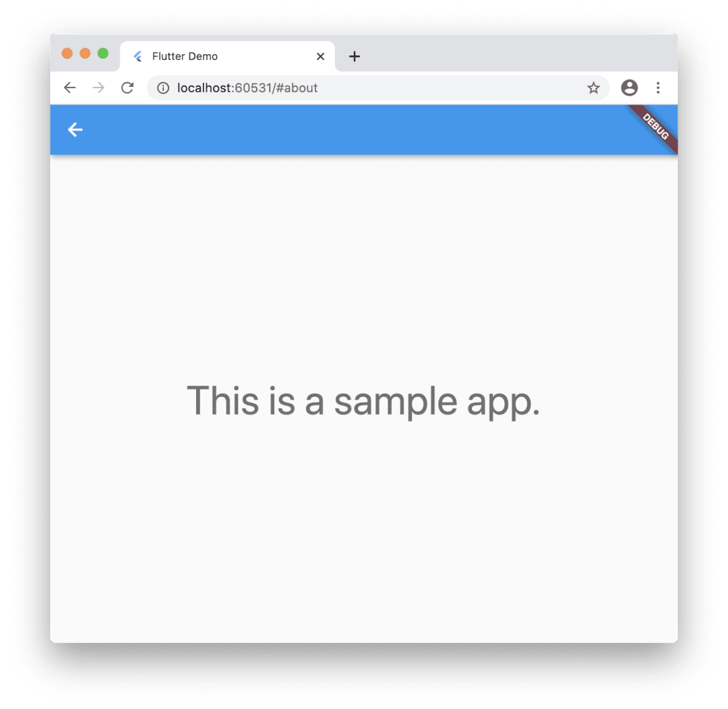The image size is (728, 709).
Task: Open the Chrome profile avatar
Action: (629, 88)
